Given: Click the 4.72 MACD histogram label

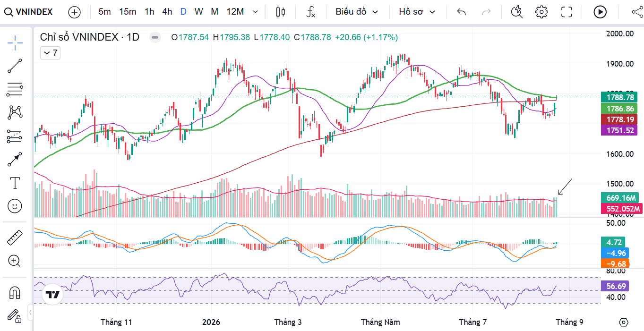Looking at the screenshot, I should 613,242.
